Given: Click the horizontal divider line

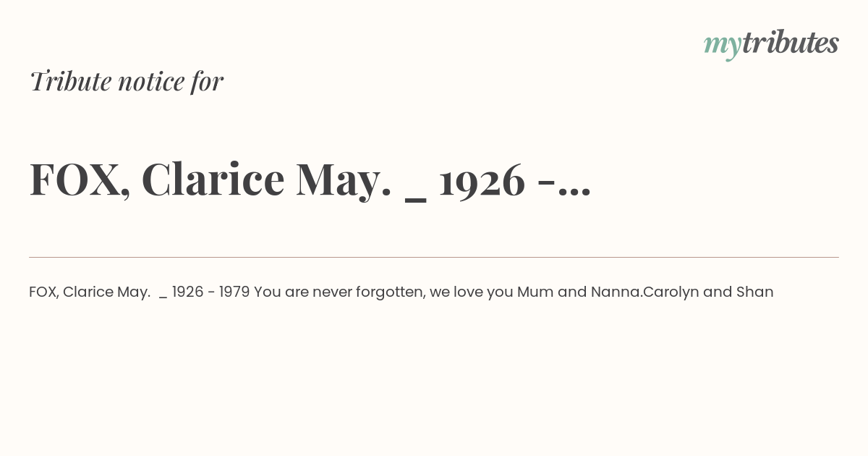Looking at the screenshot, I should [434, 257].
